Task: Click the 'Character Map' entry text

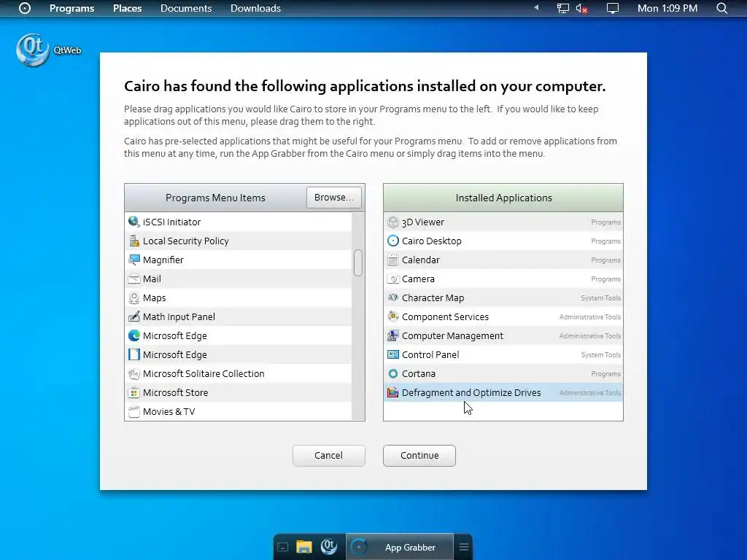Action: (433, 298)
